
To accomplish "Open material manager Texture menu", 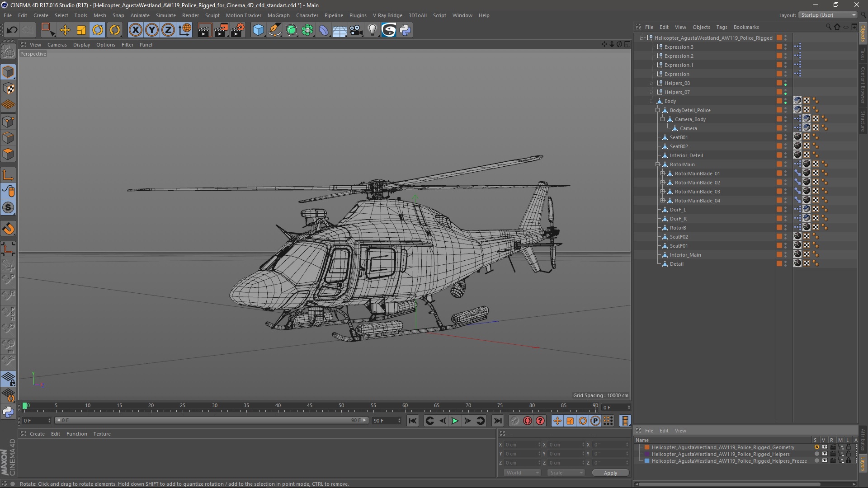I will 102,434.
